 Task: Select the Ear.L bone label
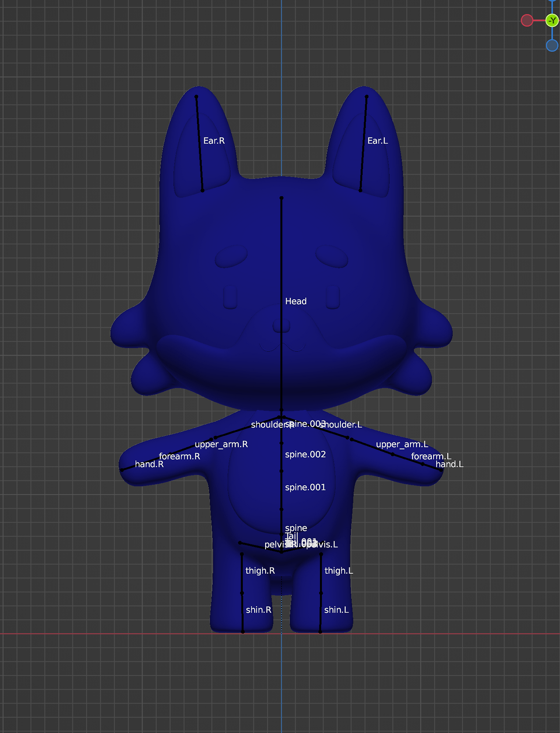pos(378,140)
